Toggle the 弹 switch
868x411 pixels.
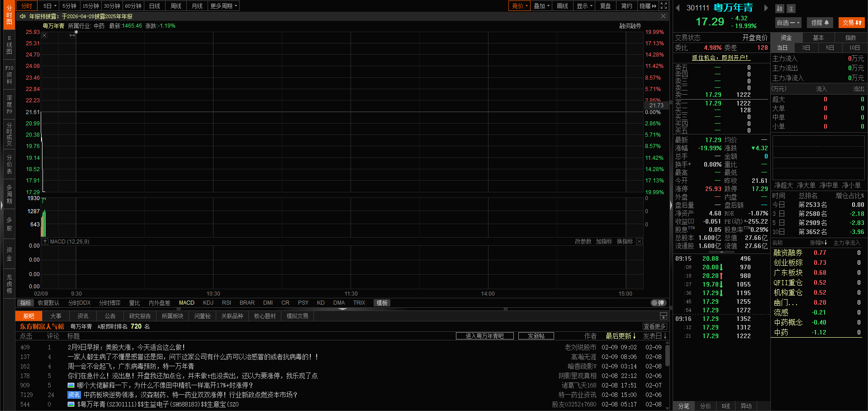point(658,303)
